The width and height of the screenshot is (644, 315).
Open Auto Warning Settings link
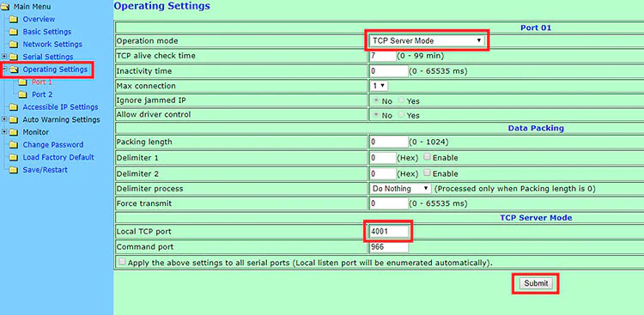tap(61, 120)
